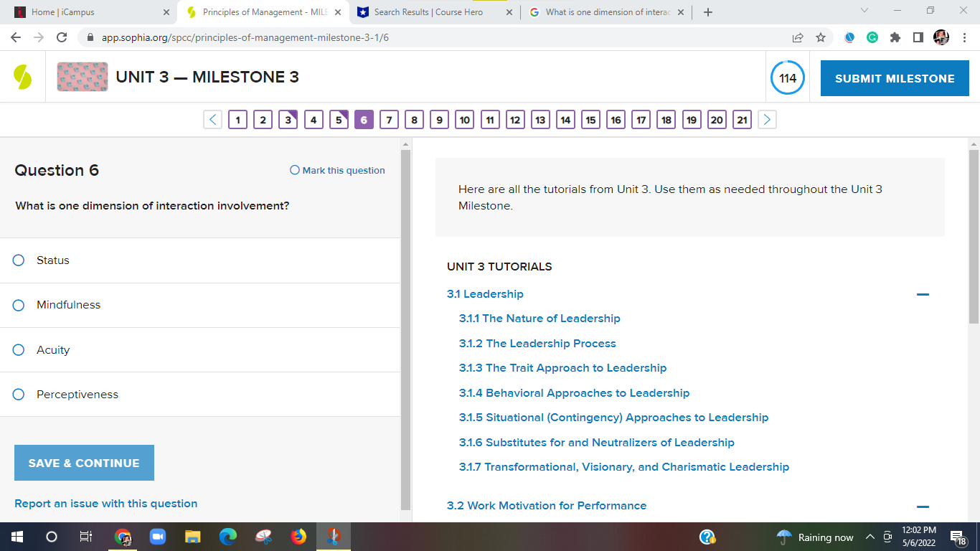
Task: Reload the page with the refresh icon
Action: tap(62, 37)
